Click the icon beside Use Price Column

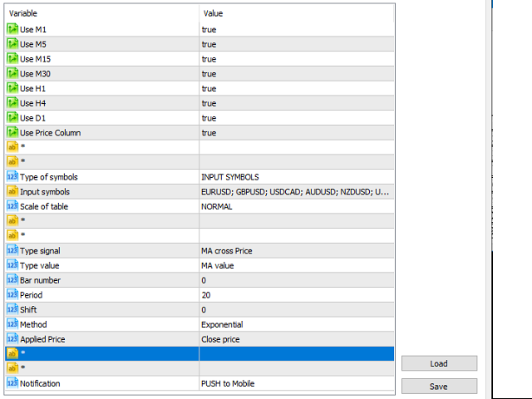(x=12, y=133)
